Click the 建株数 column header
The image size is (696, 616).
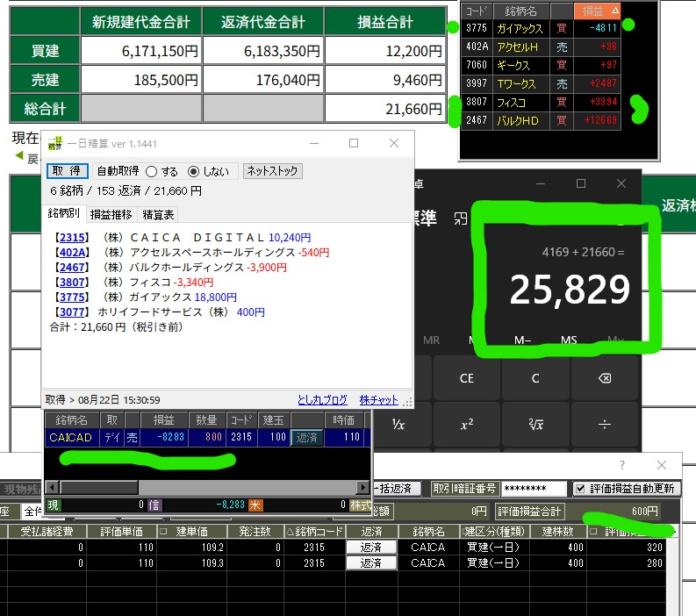(x=558, y=531)
